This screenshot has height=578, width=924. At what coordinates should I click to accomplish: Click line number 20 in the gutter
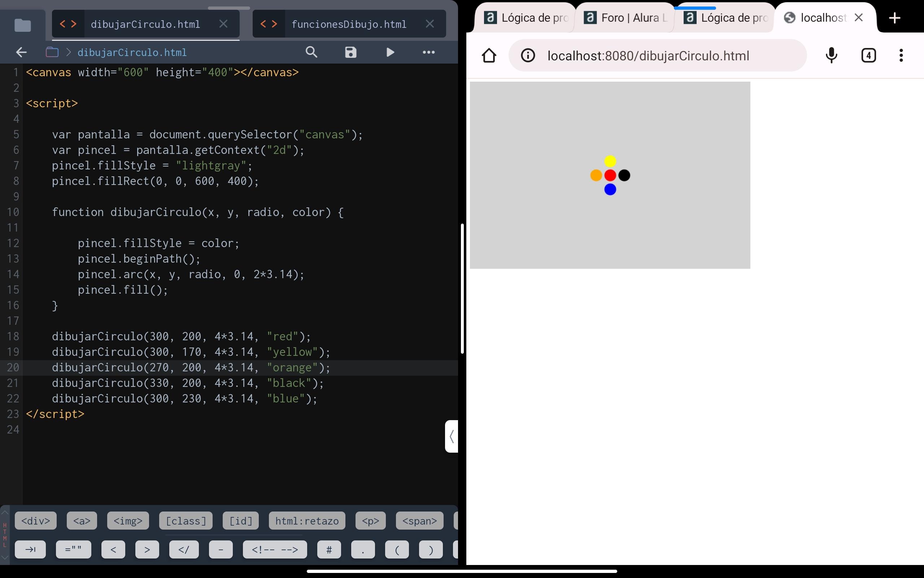[13, 367]
